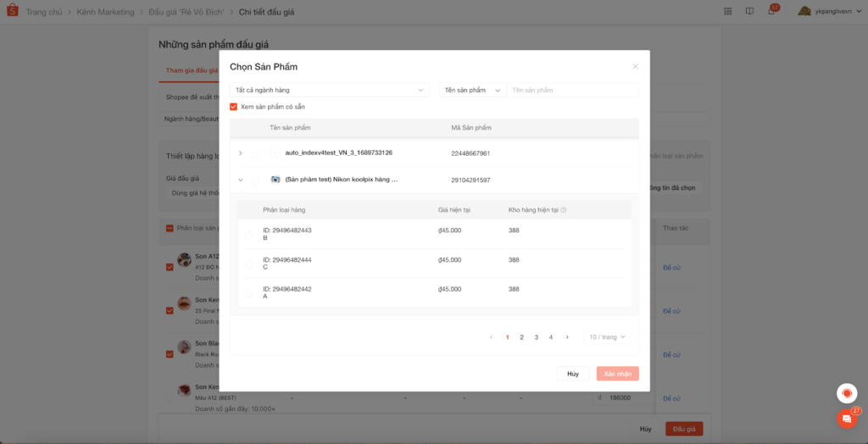Click help icon beside Kho hàng hiện tại
This screenshot has width=868, height=444.
click(564, 210)
